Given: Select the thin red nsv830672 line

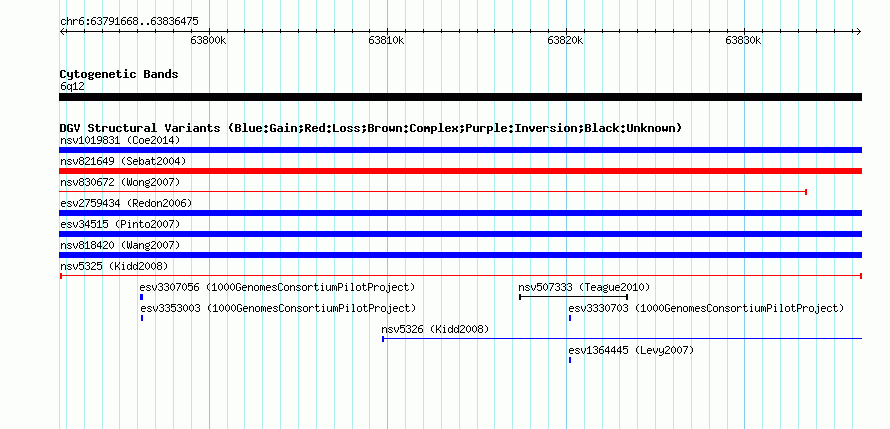Looking at the screenshot, I should coord(433,192).
